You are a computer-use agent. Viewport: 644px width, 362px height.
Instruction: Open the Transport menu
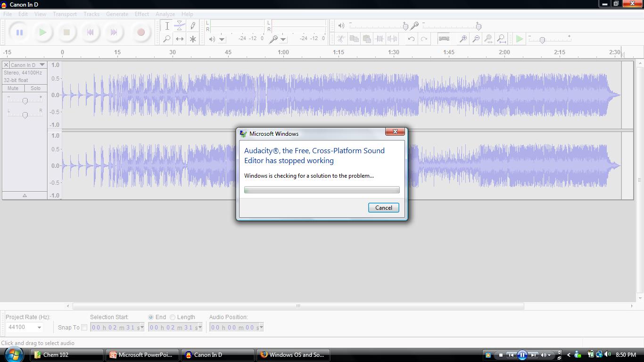[65, 14]
